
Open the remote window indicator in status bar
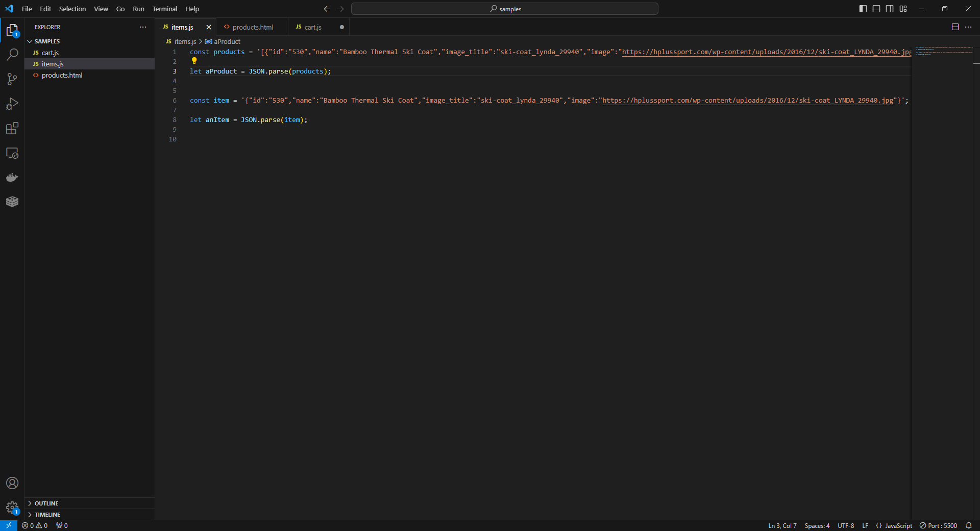click(x=9, y=525)
